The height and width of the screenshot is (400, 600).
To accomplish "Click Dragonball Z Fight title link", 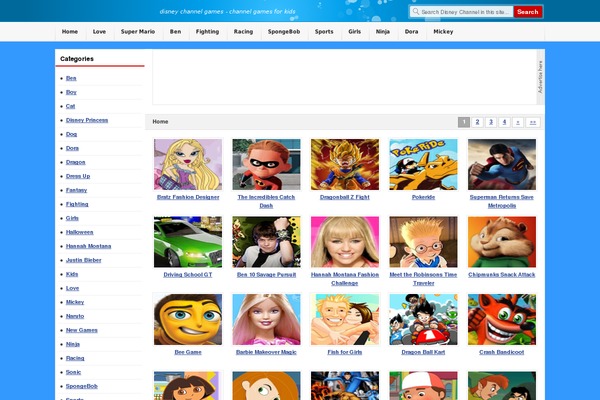I will click(x=345, y=197).
